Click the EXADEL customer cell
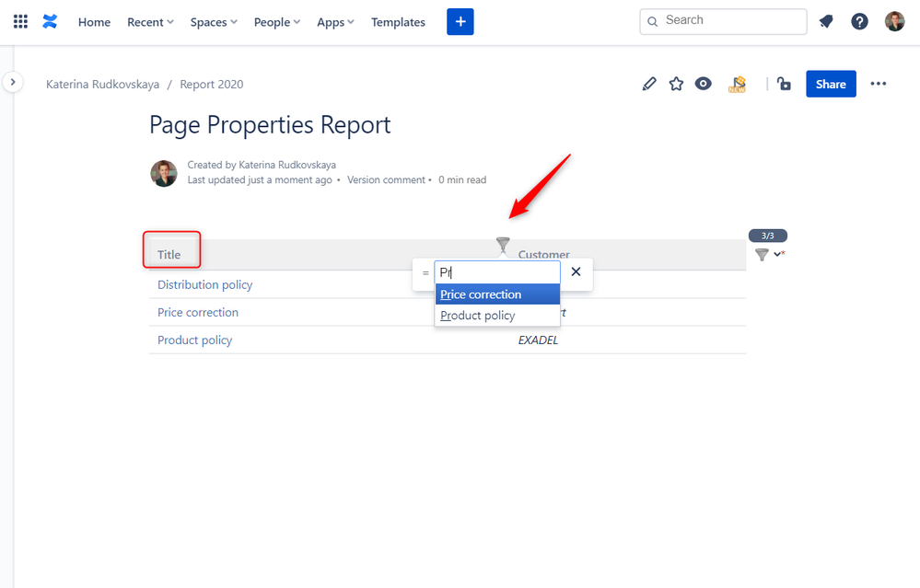The height and width of the screenshot is (588, 920). click(x=538, y=340)
